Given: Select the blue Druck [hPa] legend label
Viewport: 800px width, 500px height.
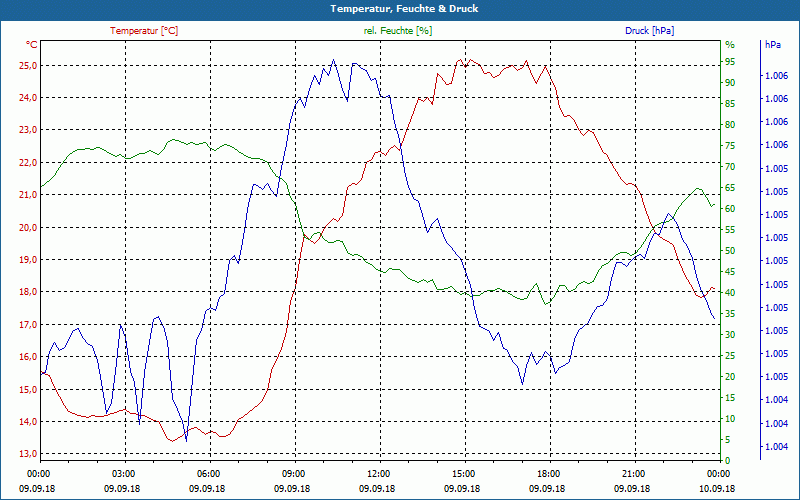Looking at the screenshot, I should coord(649,31).
